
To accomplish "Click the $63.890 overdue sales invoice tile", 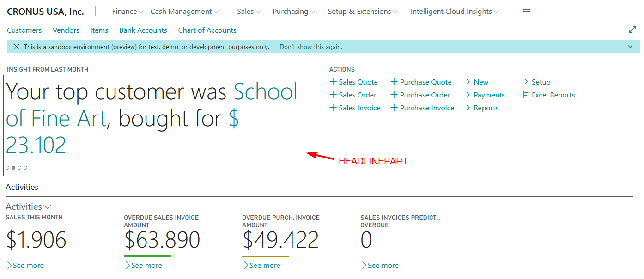I will (162, 240).
